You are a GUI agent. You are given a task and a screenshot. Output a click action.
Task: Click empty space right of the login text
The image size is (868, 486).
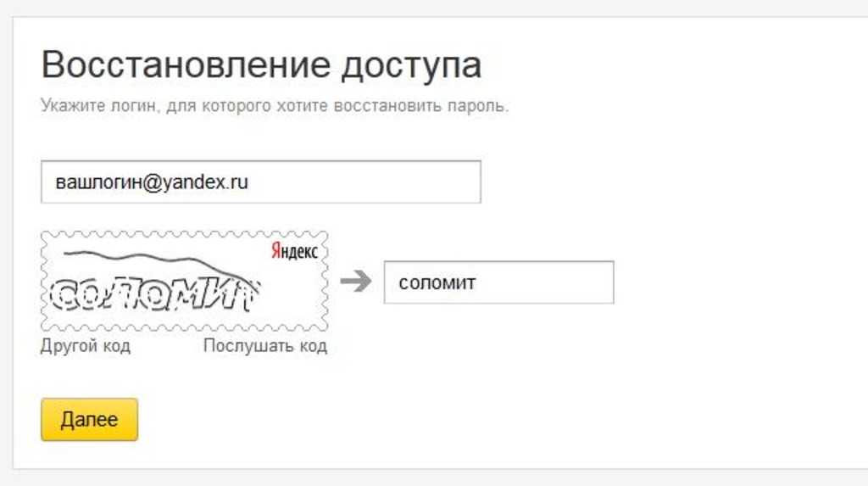point(373,182)
